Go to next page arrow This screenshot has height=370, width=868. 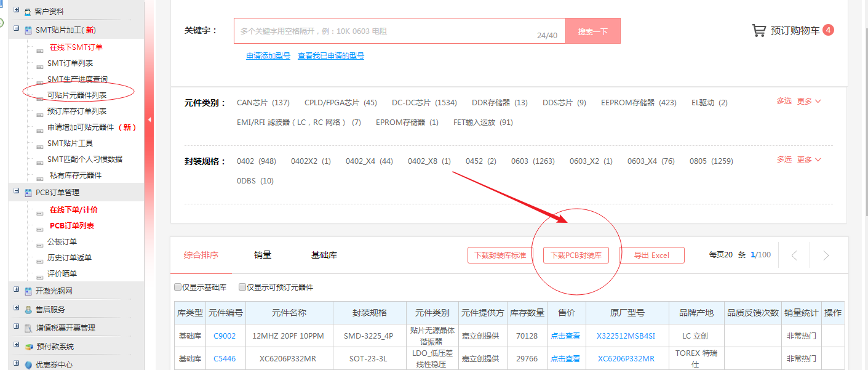tap(826, 255)
